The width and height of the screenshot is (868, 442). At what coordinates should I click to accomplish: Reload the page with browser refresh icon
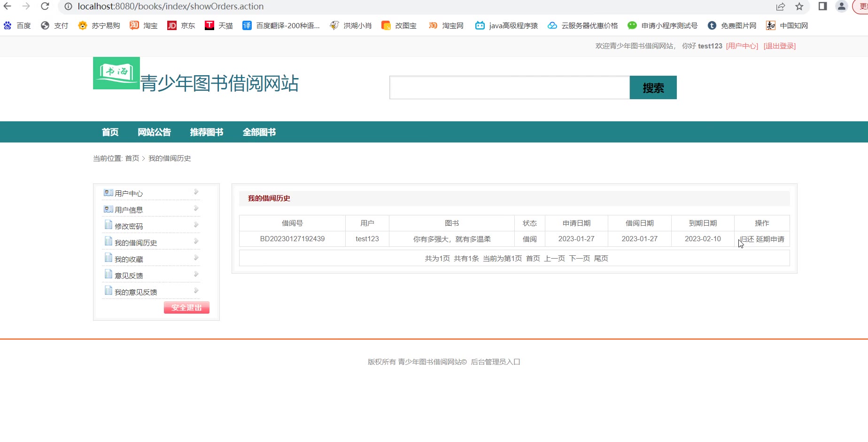[x=45, y=6]
